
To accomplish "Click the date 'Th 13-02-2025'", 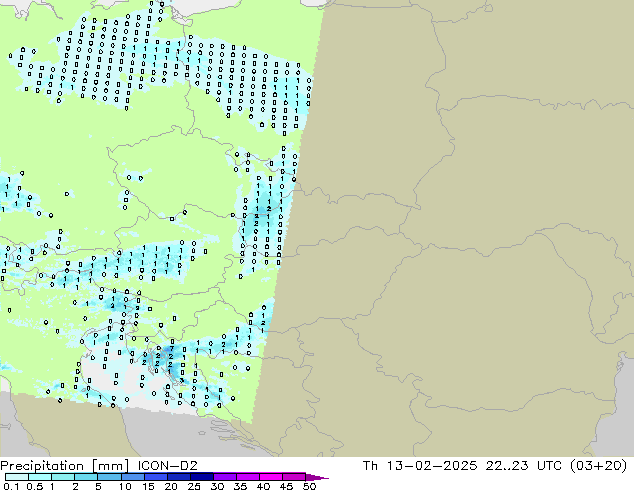I will pos(420,466).
